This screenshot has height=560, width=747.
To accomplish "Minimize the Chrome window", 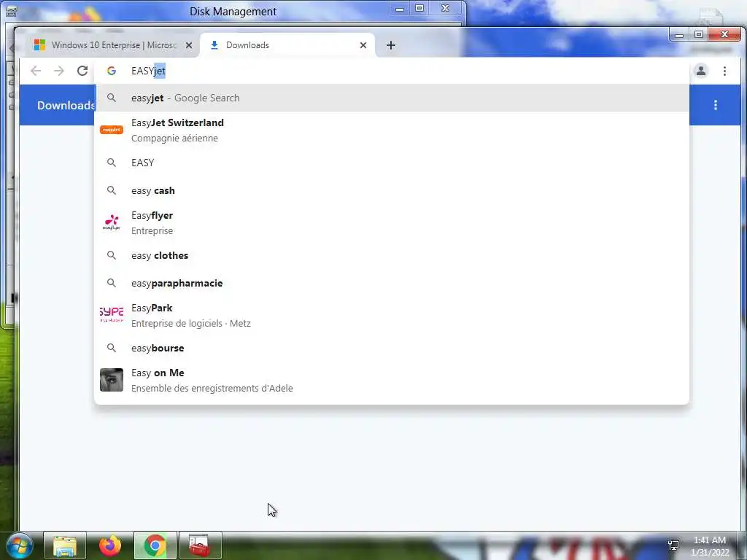I will pos(679,34).
